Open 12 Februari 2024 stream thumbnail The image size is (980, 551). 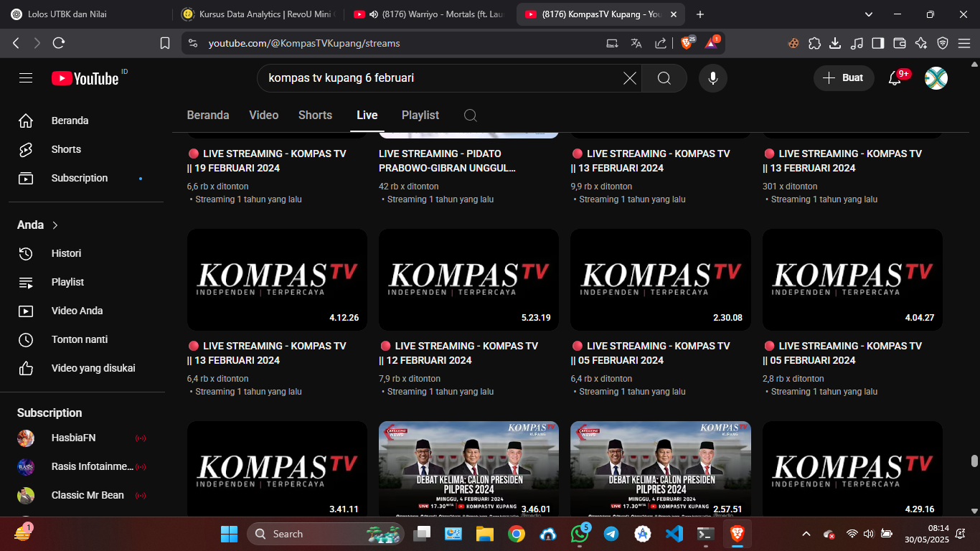tap(468, 280)
